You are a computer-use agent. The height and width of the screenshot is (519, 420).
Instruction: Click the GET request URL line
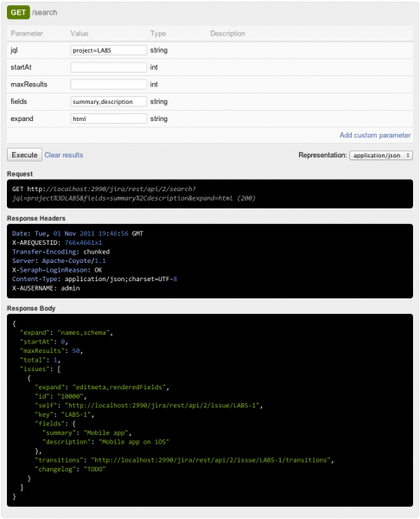click(x=104, y=189)
